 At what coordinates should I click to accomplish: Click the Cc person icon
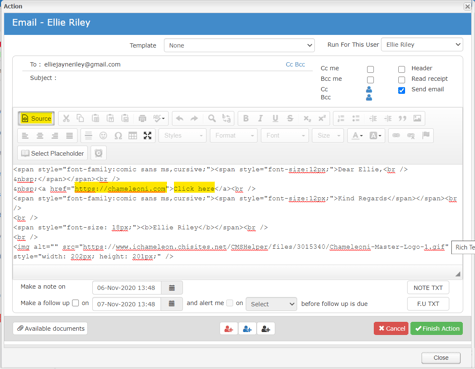pos(369,89)
